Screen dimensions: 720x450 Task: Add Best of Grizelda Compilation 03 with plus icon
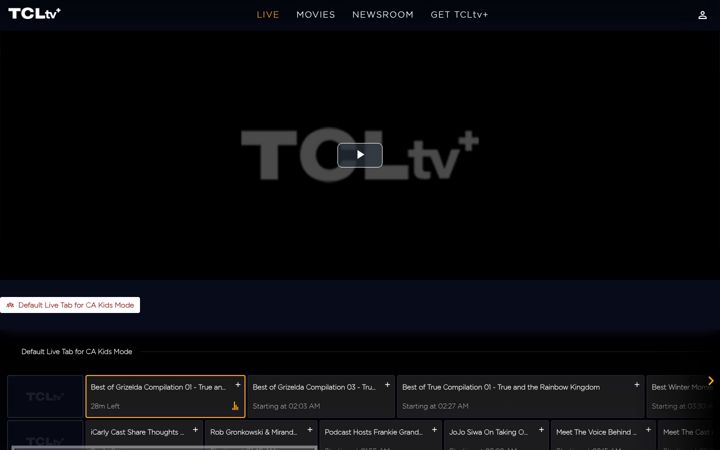click(x=388, y=385)
